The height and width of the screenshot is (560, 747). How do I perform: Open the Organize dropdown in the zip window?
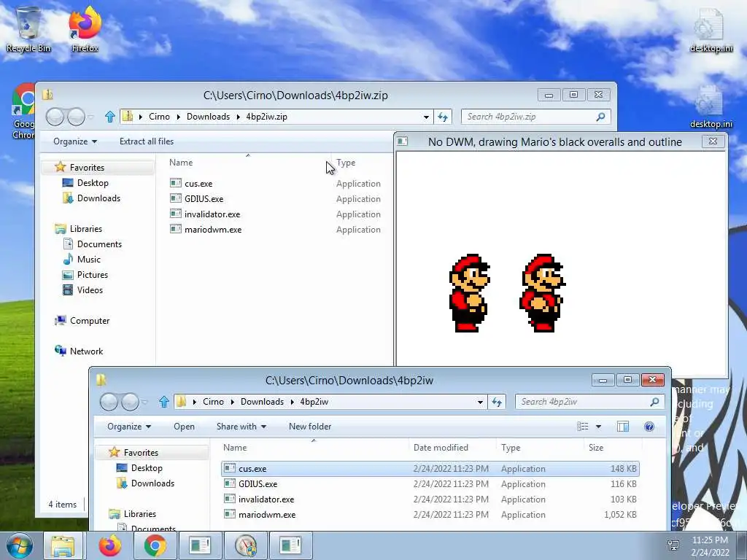tap(75, 141)
